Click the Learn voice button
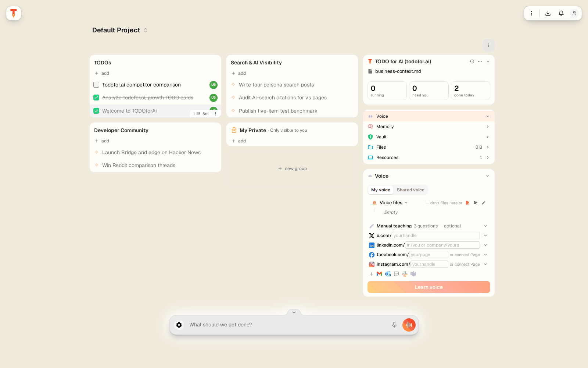This screenshot has width=588, height=368. pos(429,287)
